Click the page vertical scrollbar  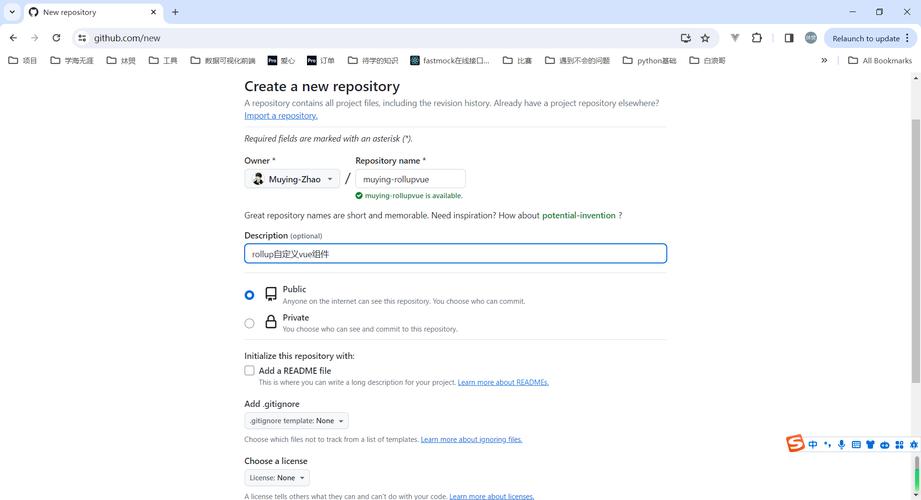tap(916, 250)
